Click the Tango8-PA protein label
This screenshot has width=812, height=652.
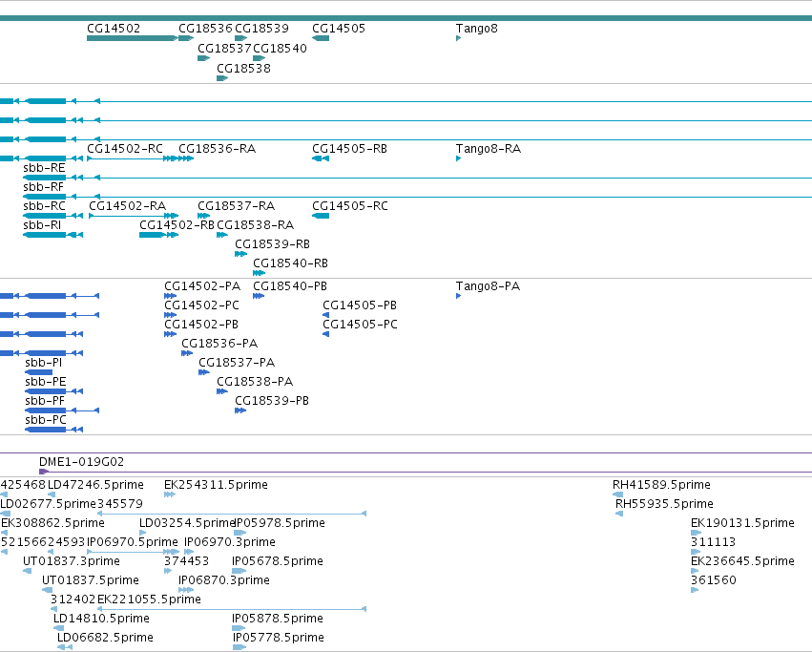tap(488, 286)
